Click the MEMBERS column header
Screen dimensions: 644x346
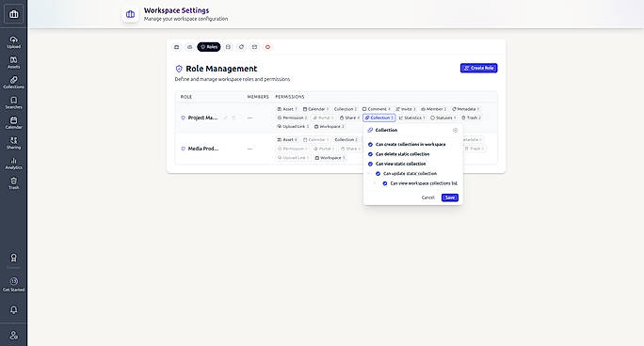point(258,97)
